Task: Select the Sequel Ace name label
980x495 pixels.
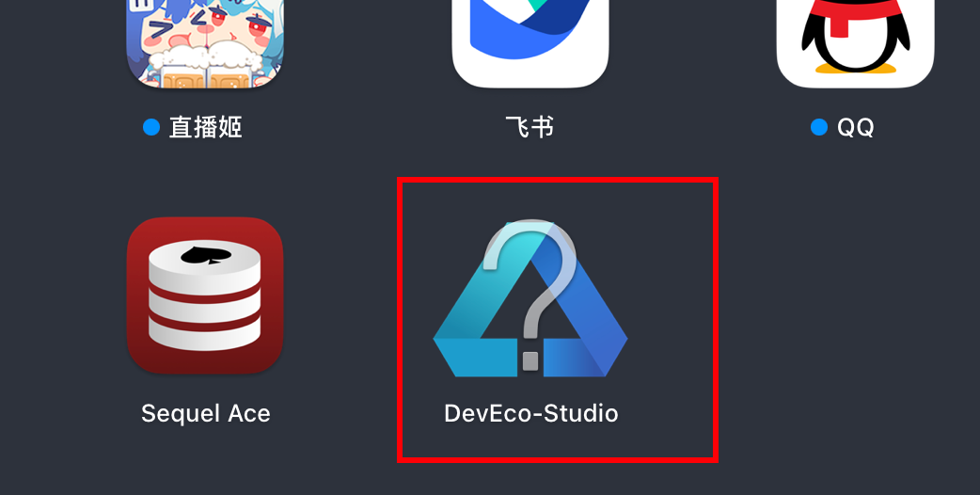Action: tap(206, 413)
